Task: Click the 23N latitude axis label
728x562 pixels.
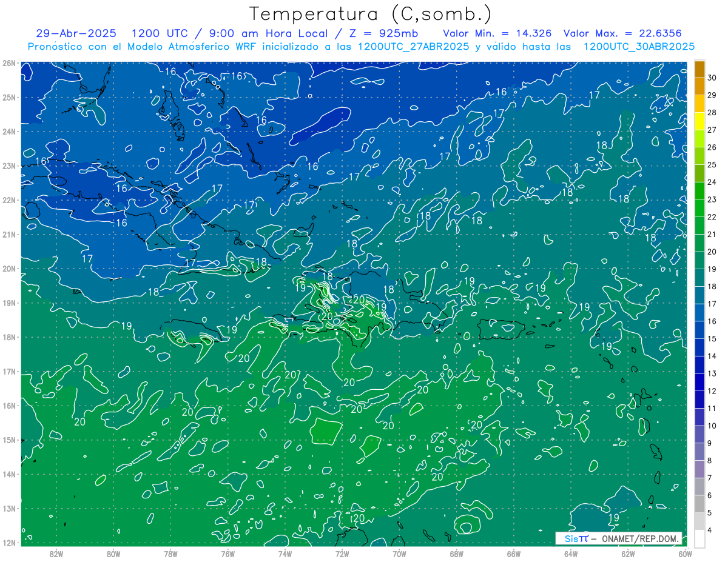Action: pyautogui.click(x=9, y=166)
